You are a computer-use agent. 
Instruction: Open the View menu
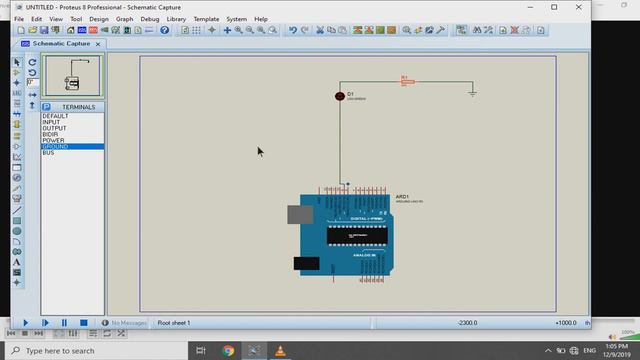56,19
